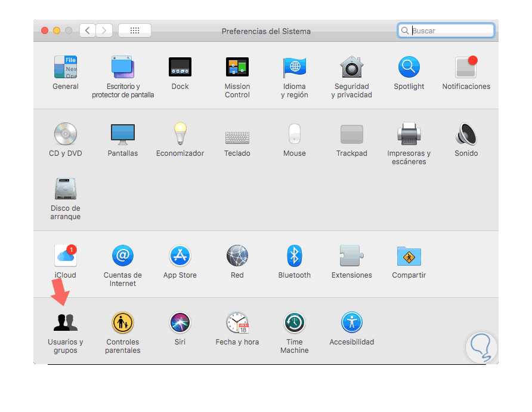Open iCloud preferences
532x412 pixels.
[66, 256]
